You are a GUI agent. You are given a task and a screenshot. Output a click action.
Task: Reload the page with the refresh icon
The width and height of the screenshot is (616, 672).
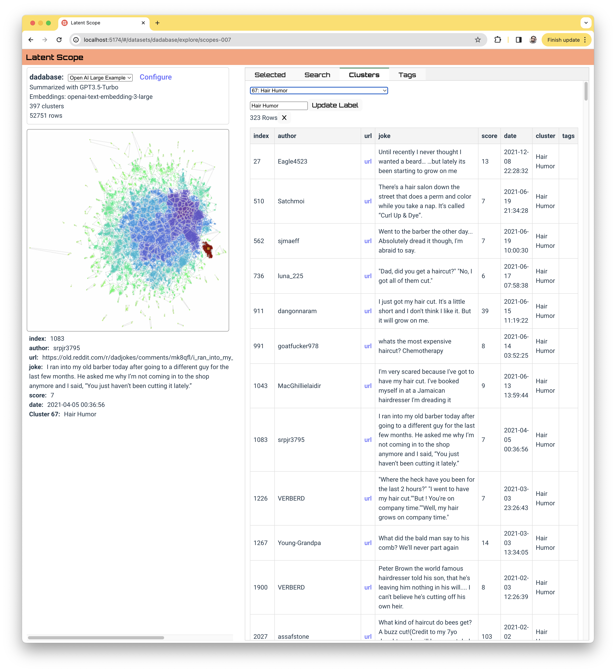(x=59, y=40)
